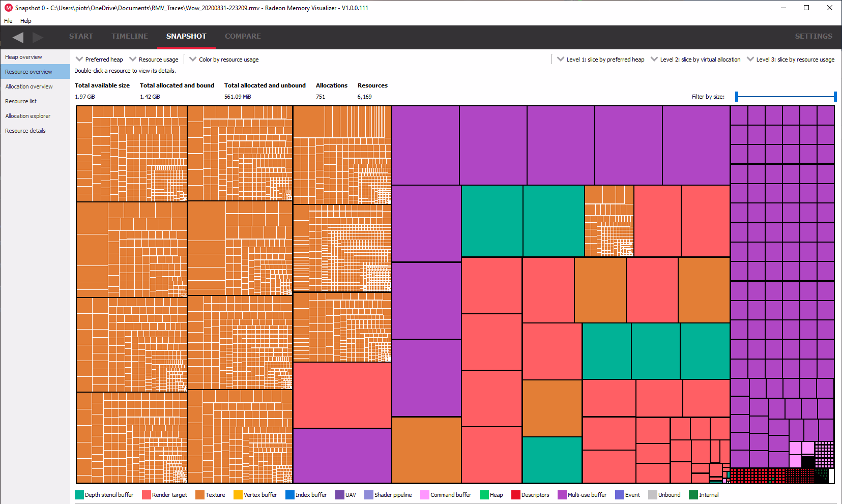Image resolution: width=842 pixels, height=504 pixels.
Task: Open the Preferred heap dropdown
Action: (x=99, y=60)
